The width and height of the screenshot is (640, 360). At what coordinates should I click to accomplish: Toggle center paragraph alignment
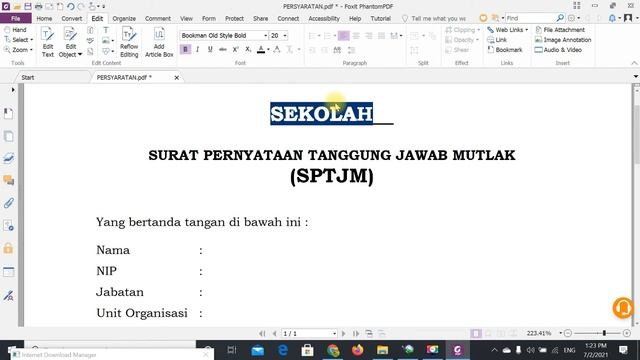tap(356, 36)
